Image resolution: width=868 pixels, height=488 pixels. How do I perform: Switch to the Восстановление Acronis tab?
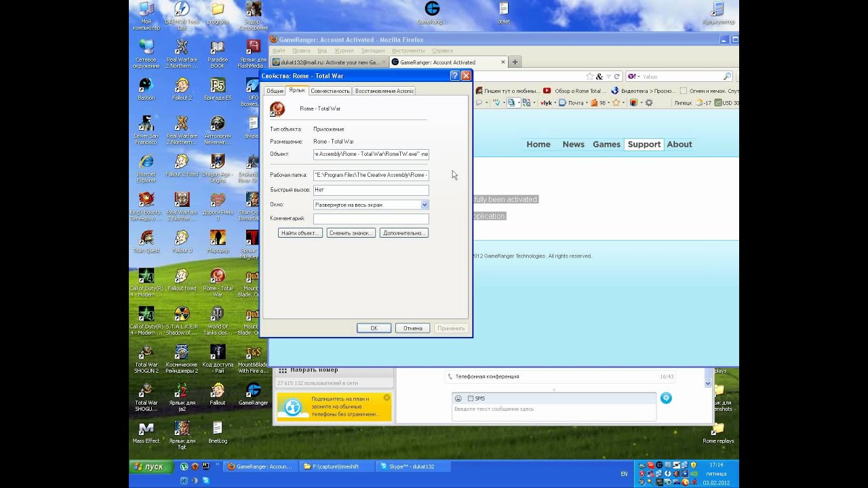(384, 91)
